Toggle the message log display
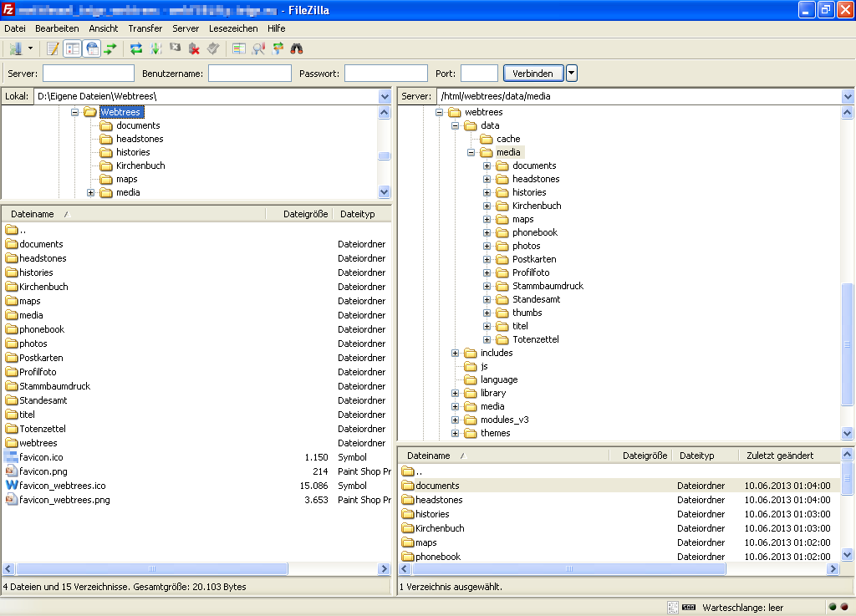856x616 pixels. (53, 48)
